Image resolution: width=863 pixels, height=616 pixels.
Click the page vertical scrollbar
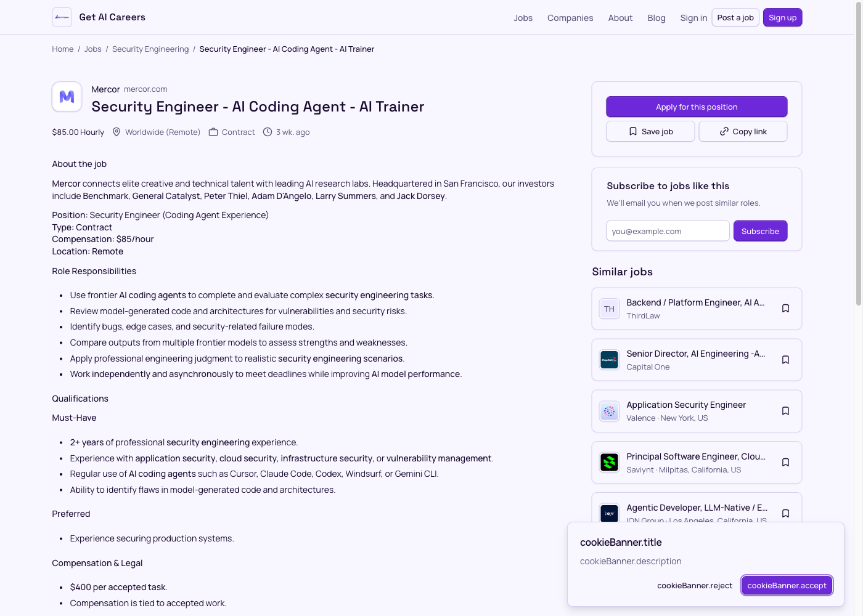(858, 154)
